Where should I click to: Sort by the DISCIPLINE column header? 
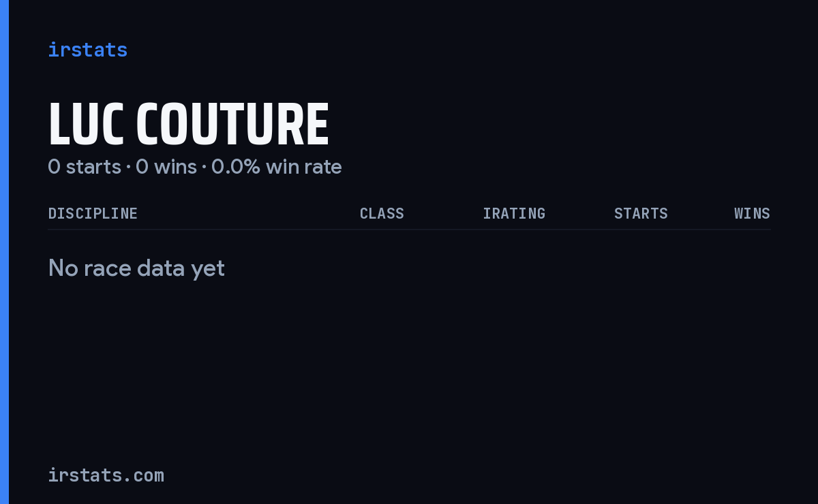point(93,213)
